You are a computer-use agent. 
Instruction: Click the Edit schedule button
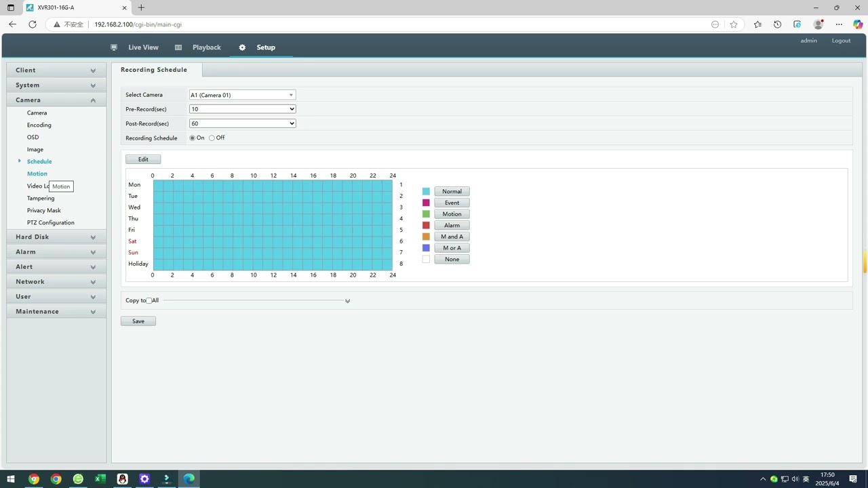(143, 159)
